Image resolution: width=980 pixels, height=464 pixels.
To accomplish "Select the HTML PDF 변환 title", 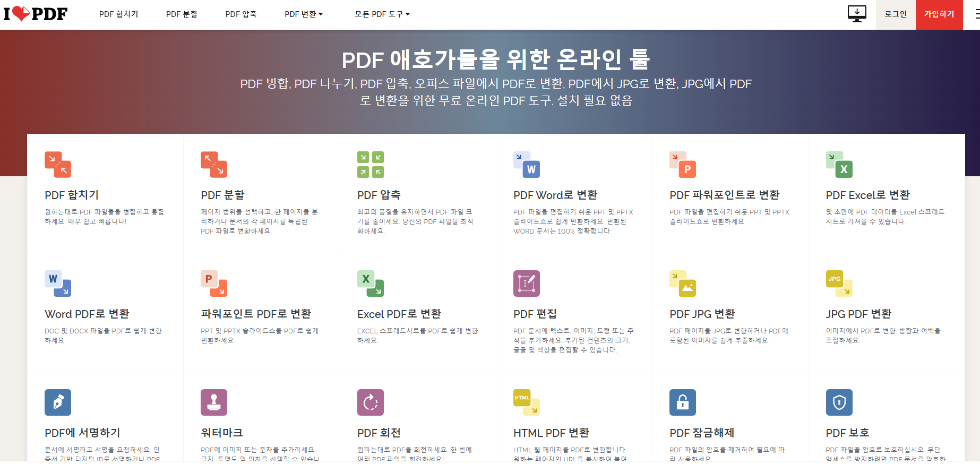I will click(x=552, y=433).
